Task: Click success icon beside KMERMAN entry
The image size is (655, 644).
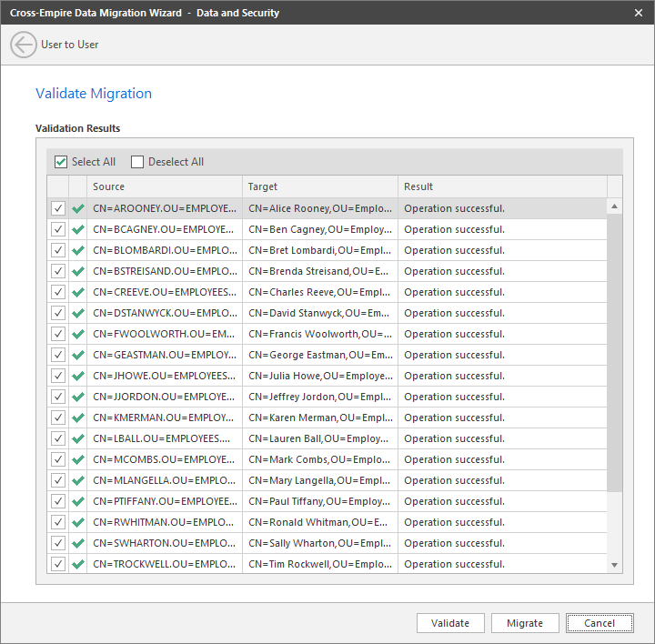Action: pyautogui.click(x=78, y=418)
